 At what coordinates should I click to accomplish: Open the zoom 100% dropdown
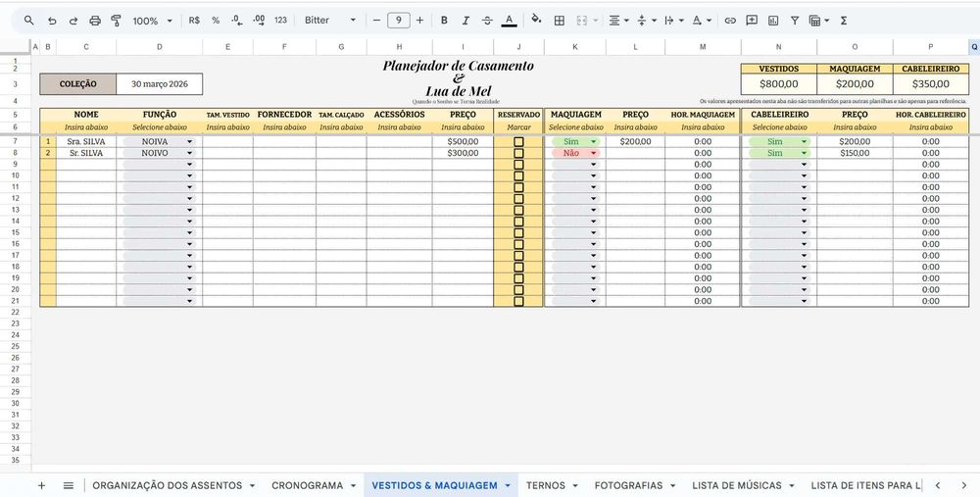pos(152,21)
